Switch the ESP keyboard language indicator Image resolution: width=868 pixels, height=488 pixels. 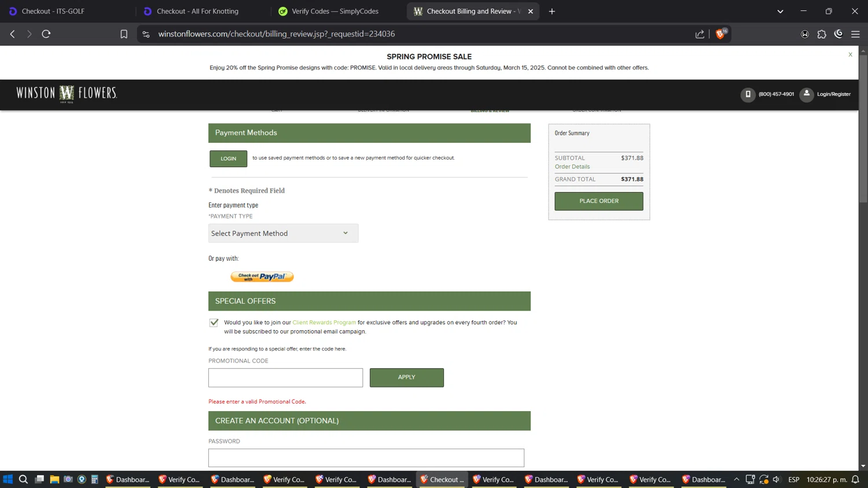point(794,479)
